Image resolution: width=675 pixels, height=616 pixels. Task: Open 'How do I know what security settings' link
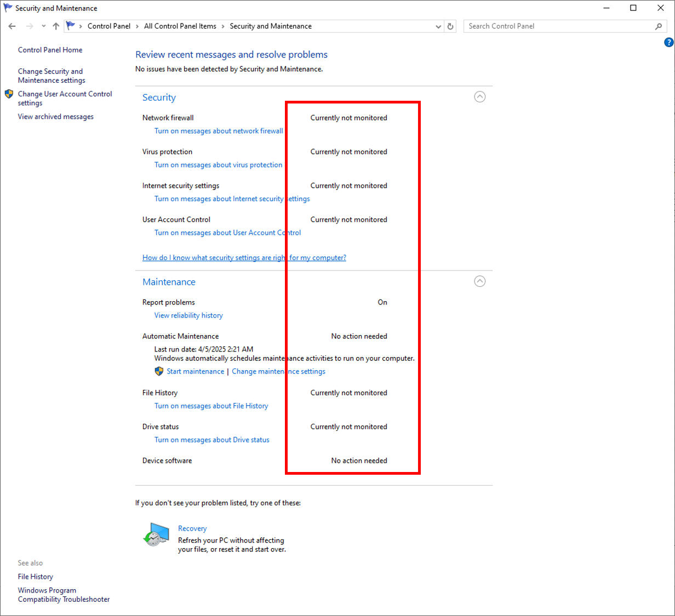[244, 258]
